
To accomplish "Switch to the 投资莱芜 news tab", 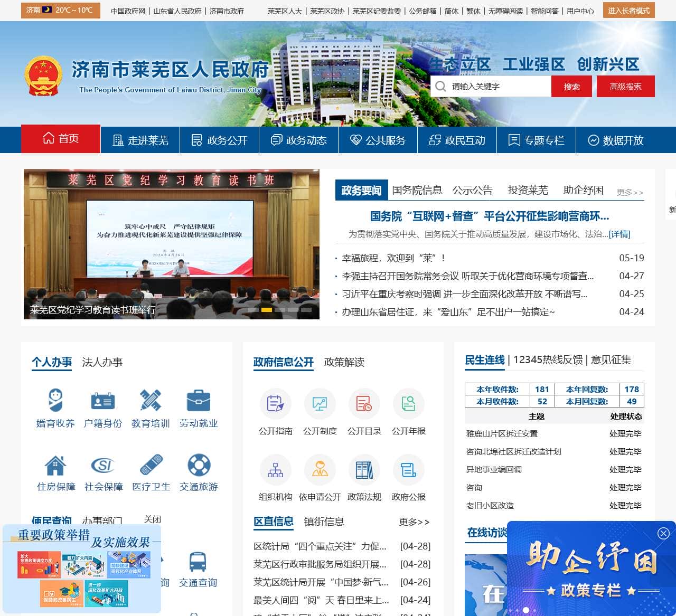I will pyautogui.click(x=528, y=190).
